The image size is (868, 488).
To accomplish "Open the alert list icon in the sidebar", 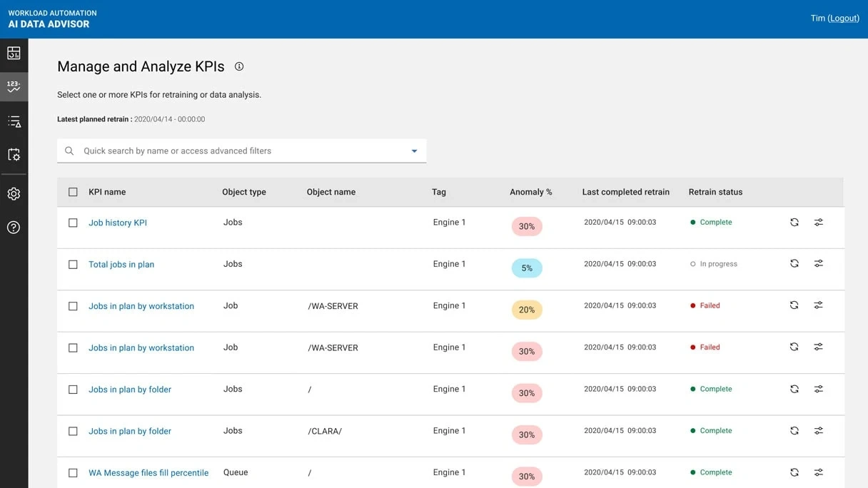I will pyautogui.click(x=14, y=121).
